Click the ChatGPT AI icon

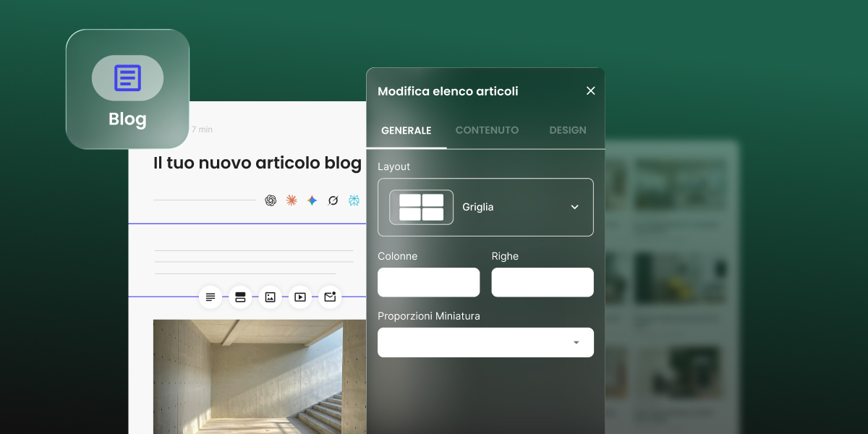pos(271,200)
